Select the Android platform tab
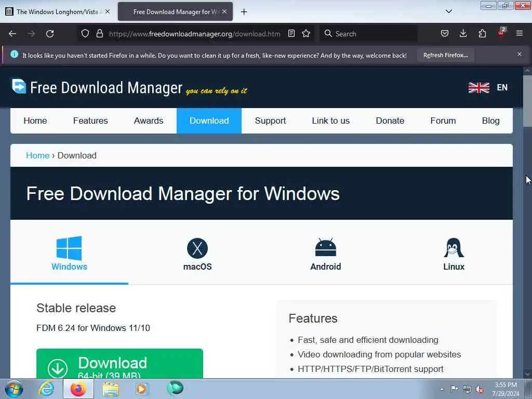 [326, 253]
